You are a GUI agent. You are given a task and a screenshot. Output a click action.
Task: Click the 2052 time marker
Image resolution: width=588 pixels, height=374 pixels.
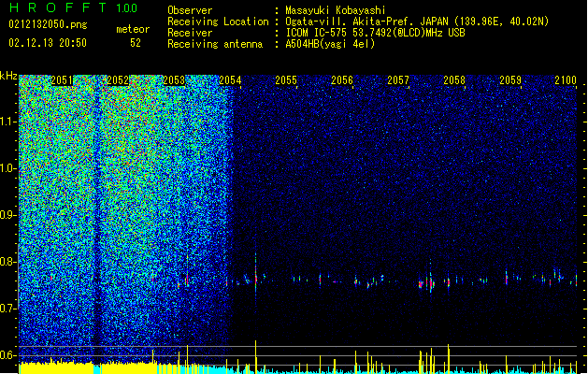pyautogui.click(x=118, y=80)
